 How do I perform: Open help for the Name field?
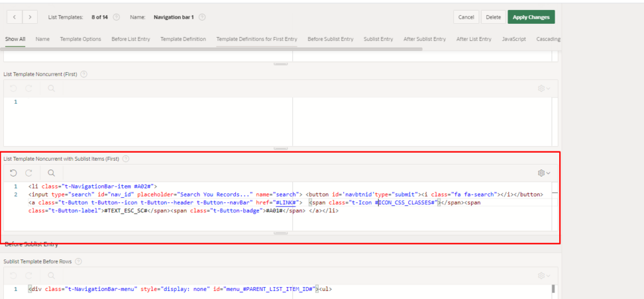202,17
